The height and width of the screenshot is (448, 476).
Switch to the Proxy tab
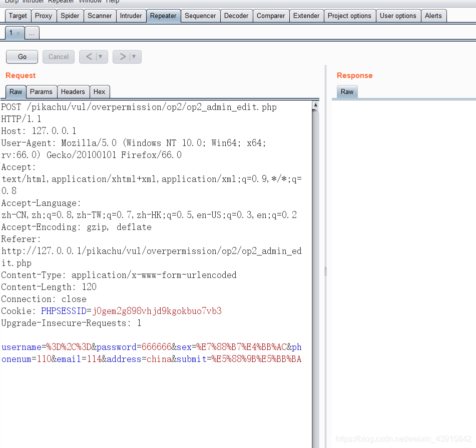pos(44,16)
